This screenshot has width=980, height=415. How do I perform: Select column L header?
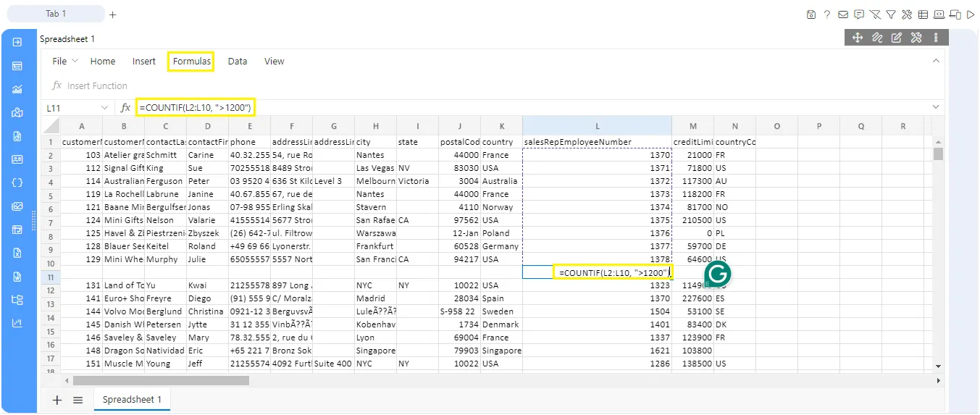[x=597, y=126]
